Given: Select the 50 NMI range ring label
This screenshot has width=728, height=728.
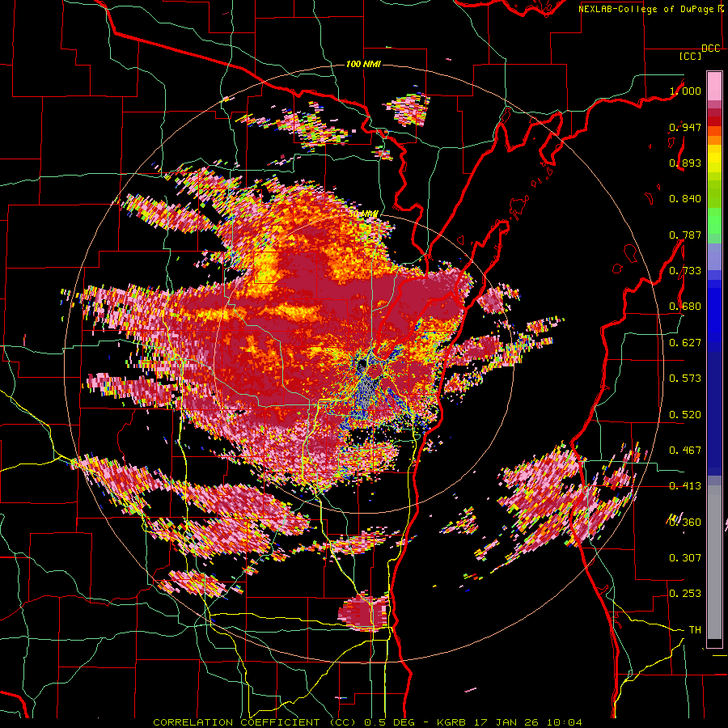Looking at the screenshot, I should coord(363,214).
